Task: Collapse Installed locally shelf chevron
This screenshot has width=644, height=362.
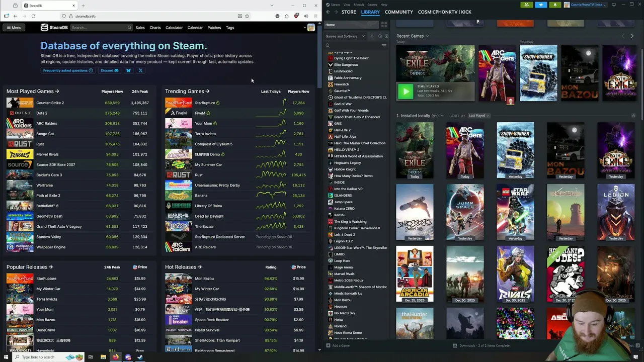Action: (x=633, y=116)
